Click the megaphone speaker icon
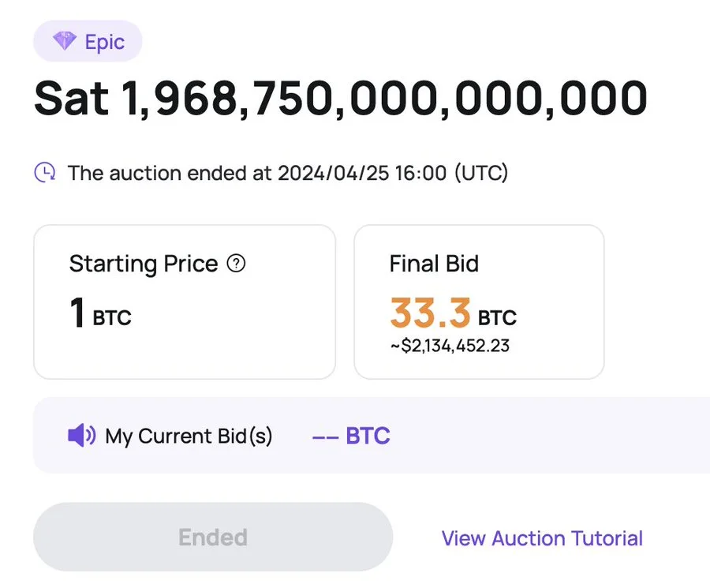The image size is (710, 588). (x=81, y=436)
